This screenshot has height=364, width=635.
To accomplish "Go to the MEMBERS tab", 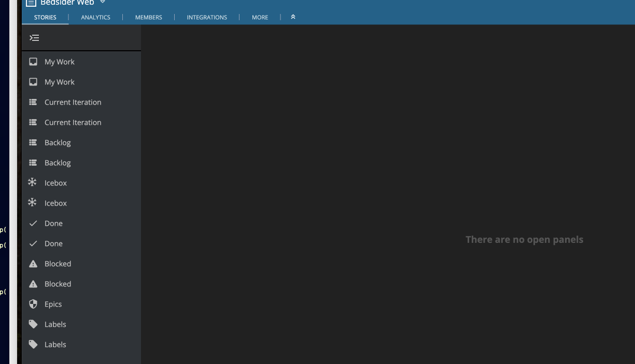I will [x=149, y=17].
